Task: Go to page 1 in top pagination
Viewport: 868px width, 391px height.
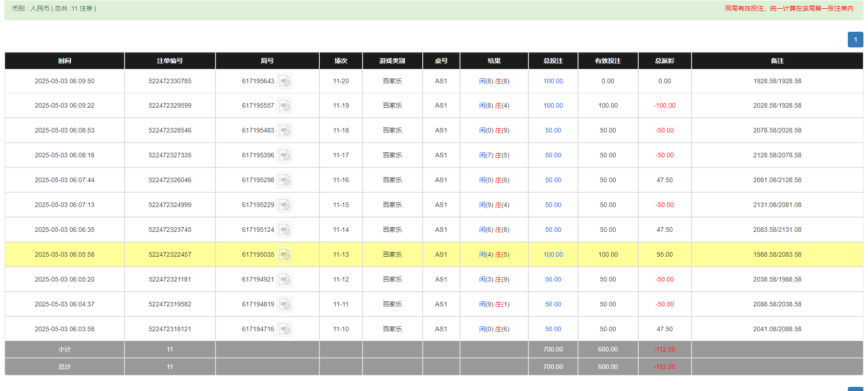Action: [x=855, y=40]
